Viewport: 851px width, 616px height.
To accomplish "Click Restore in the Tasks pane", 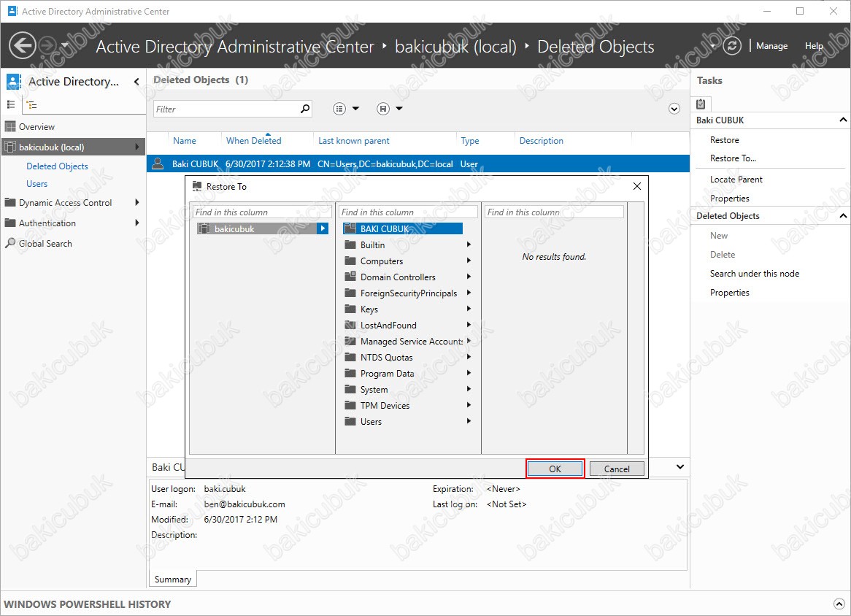I will [x=725, y=140].
